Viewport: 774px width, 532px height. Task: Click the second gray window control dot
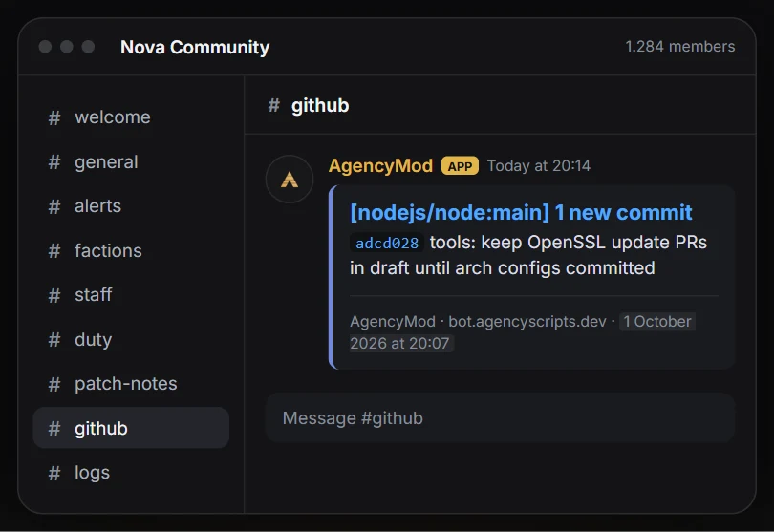pos(67,47)
